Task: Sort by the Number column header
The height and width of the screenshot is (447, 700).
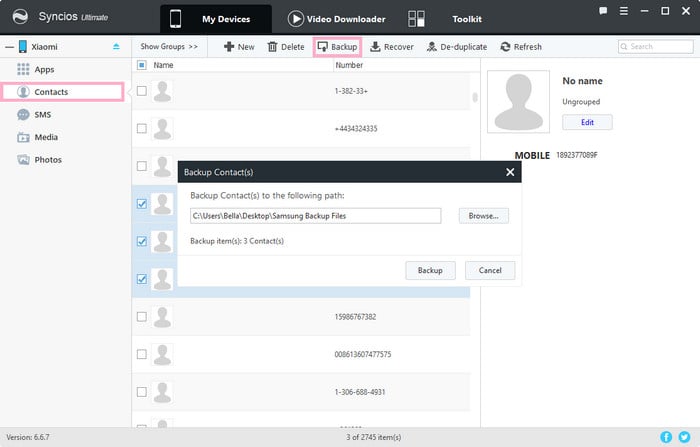Action: click(x=349, y=65)
